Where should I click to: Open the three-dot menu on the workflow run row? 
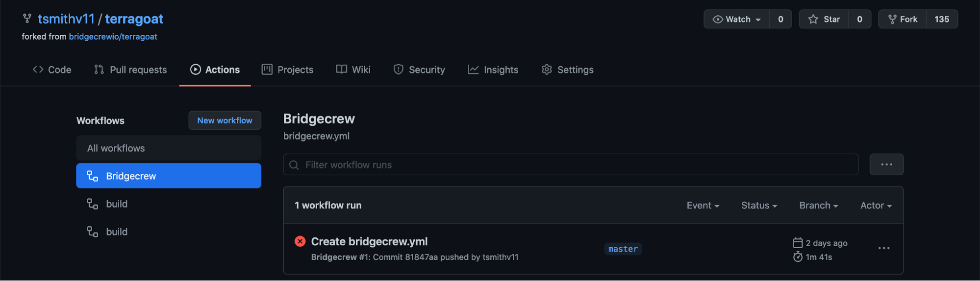point(884,248)
